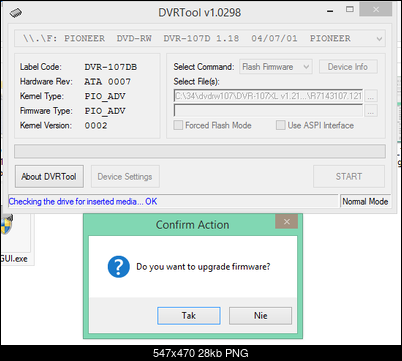Open the About DVRTool dialog
The image size is (402, 361).
pyautogui.click(x=49, y=176)
